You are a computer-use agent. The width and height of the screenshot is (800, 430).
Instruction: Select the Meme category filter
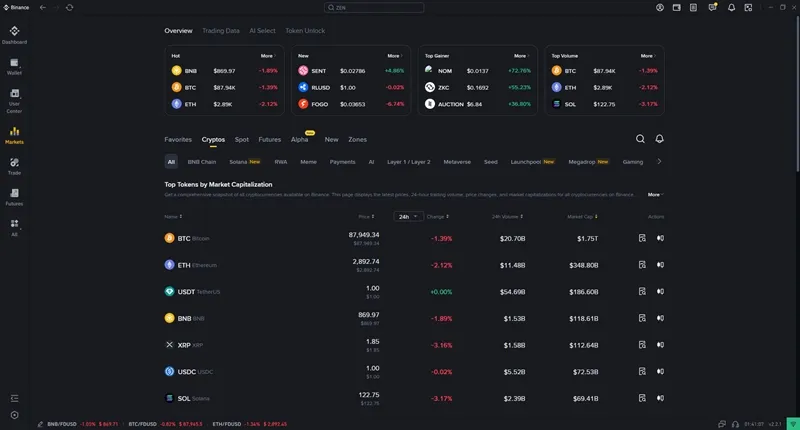[308, 161]
